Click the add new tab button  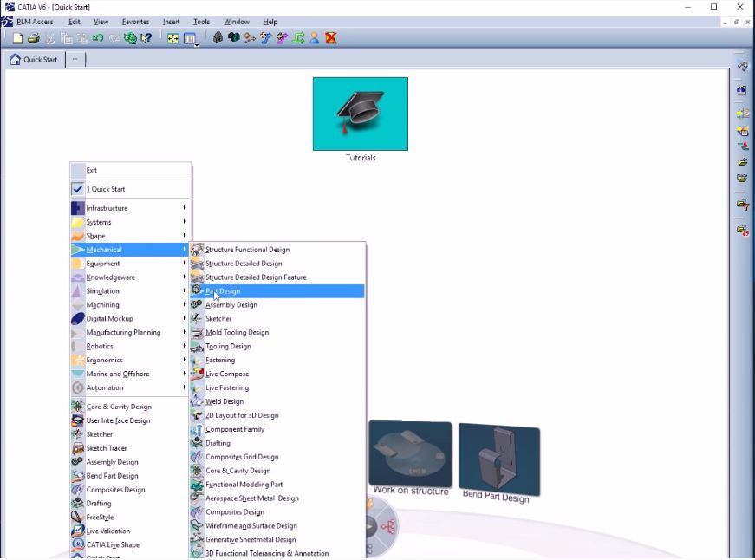[75, 60]
